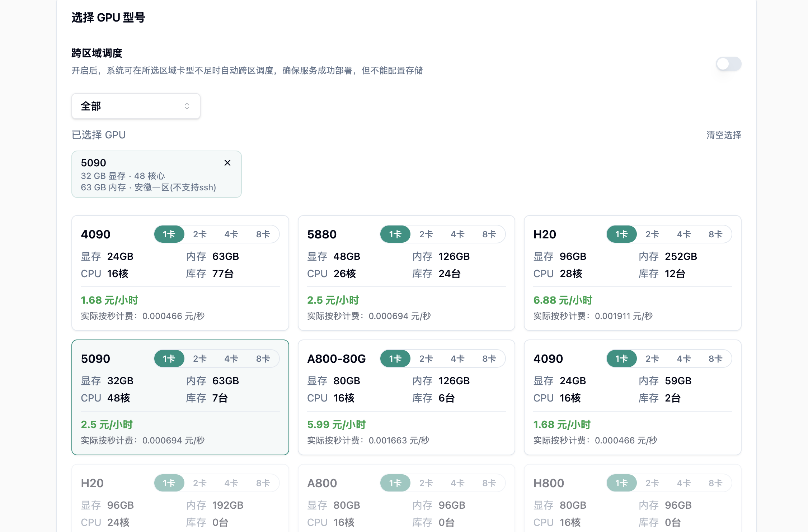Pick 1卡 on the H800 card

pyautogui.click(x=621, y=483)
